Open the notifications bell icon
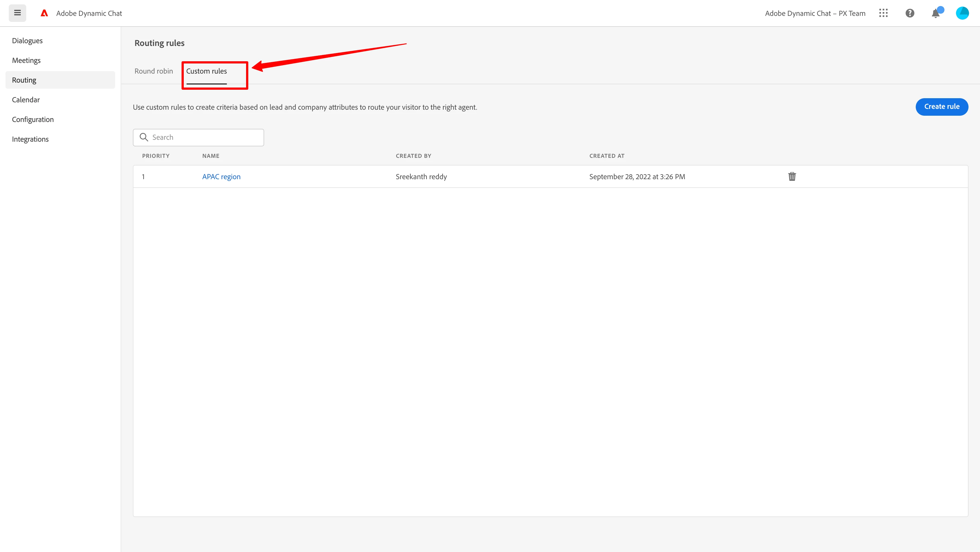This screenshot has height=552, width=980. (936, 14)
